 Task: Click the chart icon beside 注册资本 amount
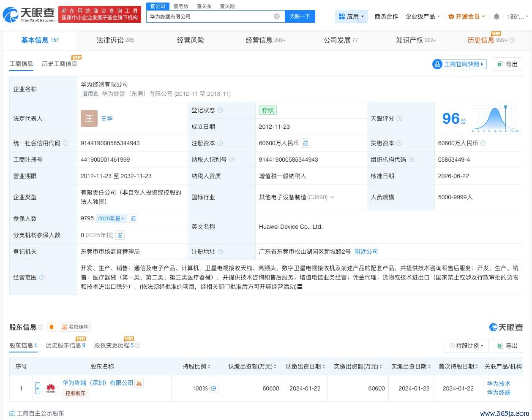point(306,143)
